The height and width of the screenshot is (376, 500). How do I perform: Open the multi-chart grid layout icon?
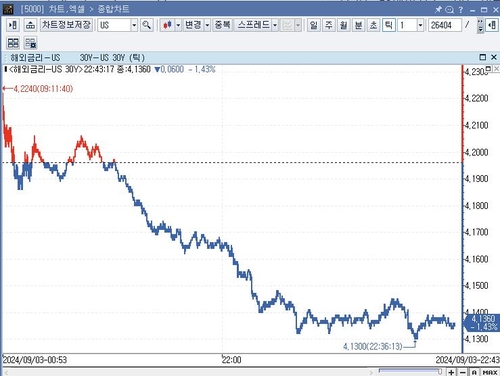coord(13,43)
